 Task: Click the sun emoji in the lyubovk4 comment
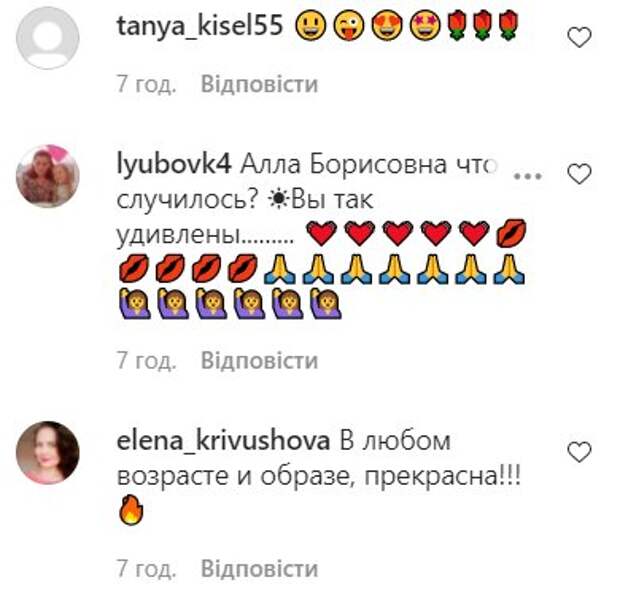[x=279, y=199]
